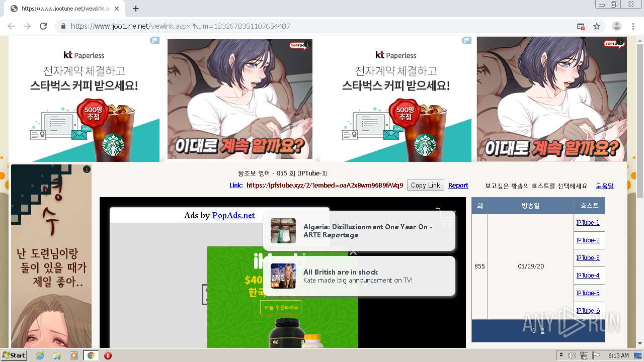Click the episode title 왕초보 영어 - 855 회

tap(283, 173)
